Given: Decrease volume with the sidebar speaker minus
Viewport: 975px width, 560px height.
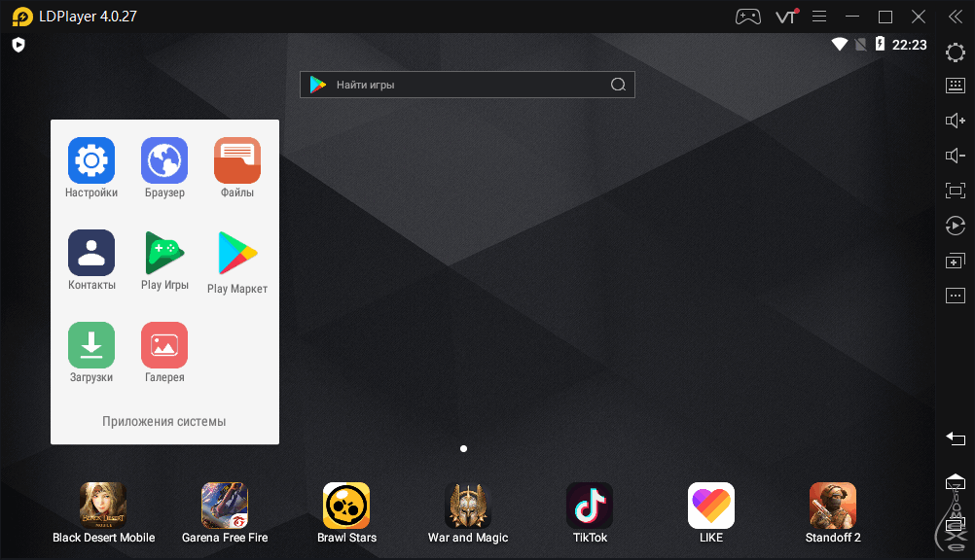Looking at the screenshot, I should point(956,156).
